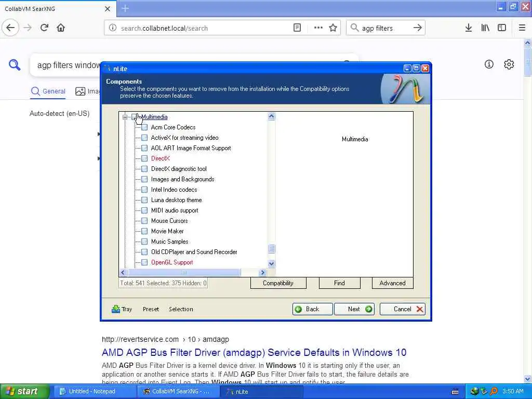Go Back in nLite wizard
The width and height of the screenshot is (532, 399).
point(312,309)
